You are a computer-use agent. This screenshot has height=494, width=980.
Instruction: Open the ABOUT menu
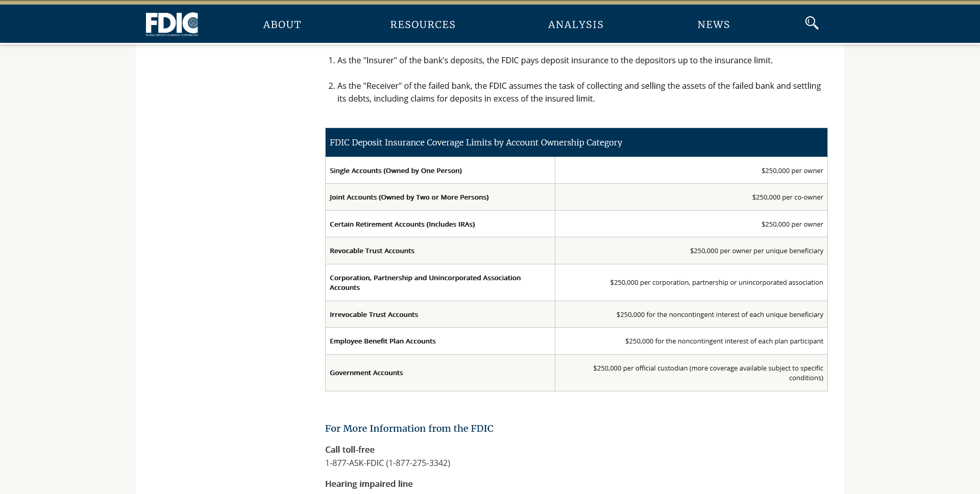pos(282,24)
